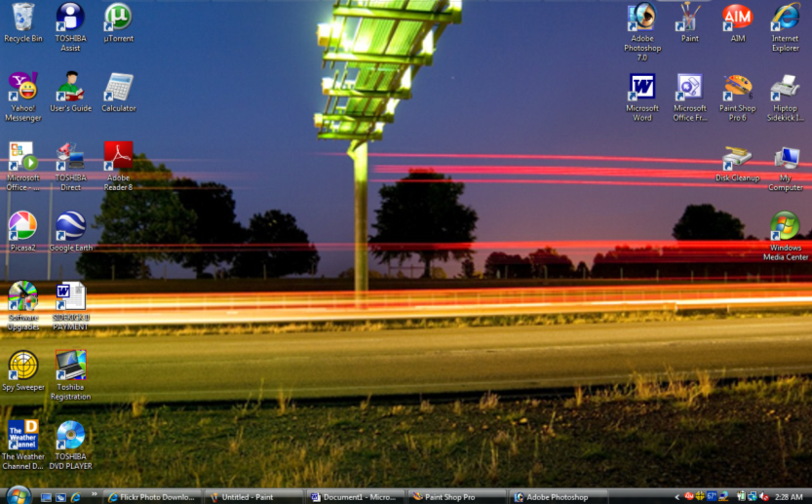Screen dimensions: 812x504
Task: Select the Adobe Photoshop 7.0 desktop shortcut
Action: tap(642, 31)
